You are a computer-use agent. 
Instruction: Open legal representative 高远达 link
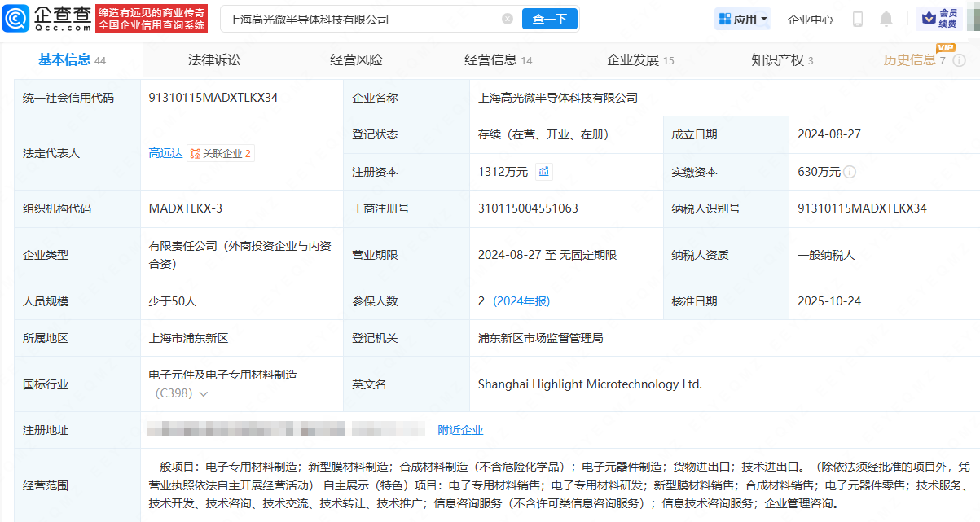(165, 153)
